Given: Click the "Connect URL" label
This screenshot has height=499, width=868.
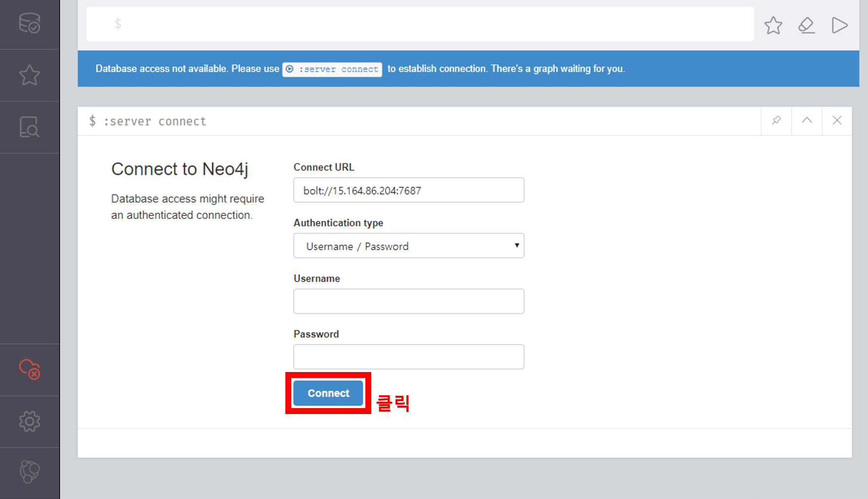Looking at the screenshot, I should 324,167.
